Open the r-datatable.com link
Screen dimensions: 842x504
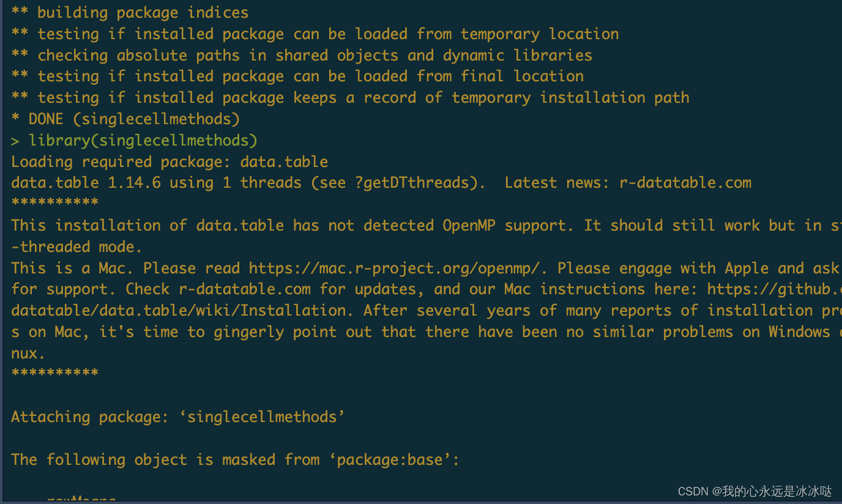coord(685,182)
